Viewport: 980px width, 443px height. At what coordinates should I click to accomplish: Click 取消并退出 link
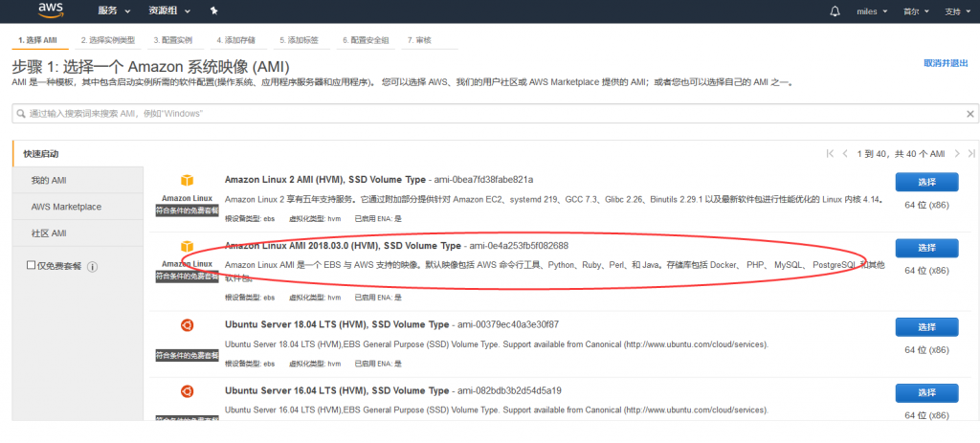click(x=947, y=63)
